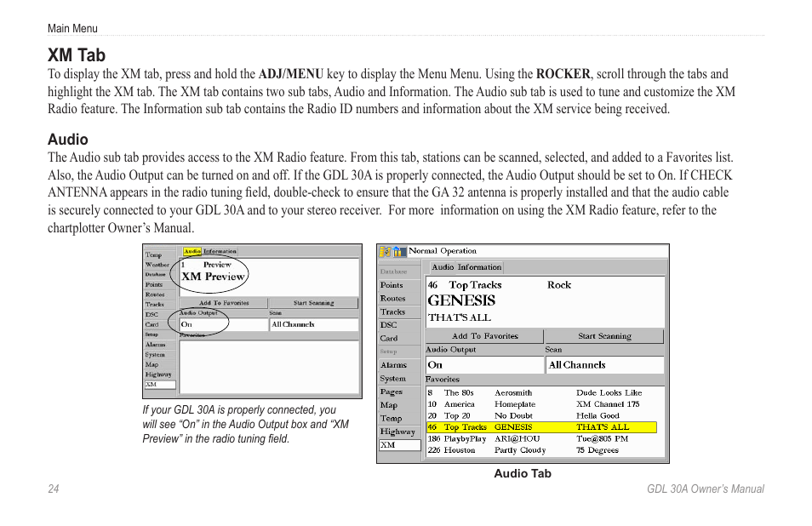
Task: Click GDL 30A Owner's Manual footer text
Action: point(706,489)
